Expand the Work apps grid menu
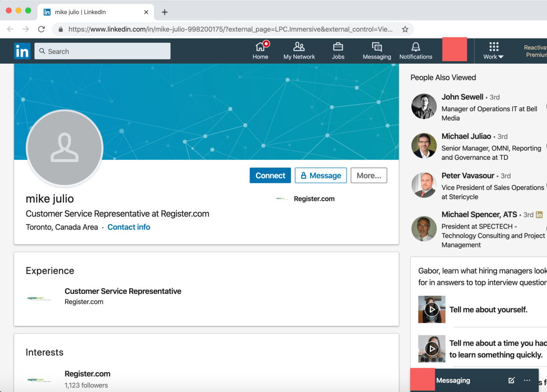This screenshot has height=392, width=547. 494,50
